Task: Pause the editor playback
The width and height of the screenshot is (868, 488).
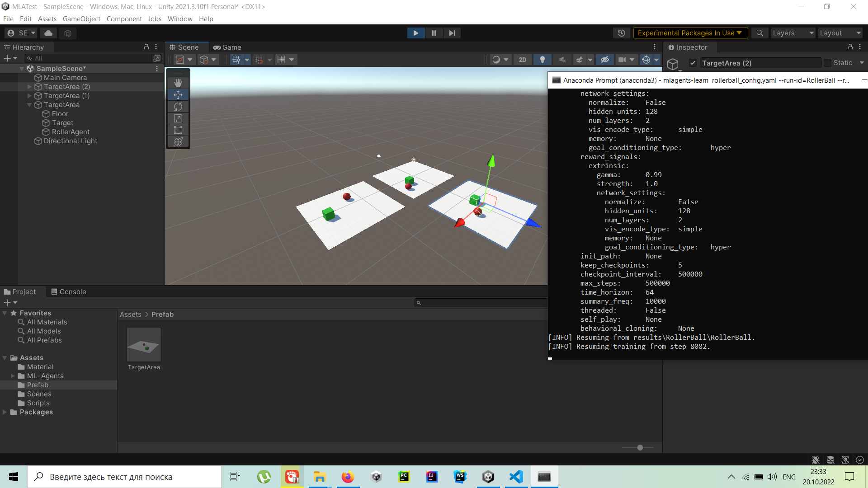Action: coord(434,33)
